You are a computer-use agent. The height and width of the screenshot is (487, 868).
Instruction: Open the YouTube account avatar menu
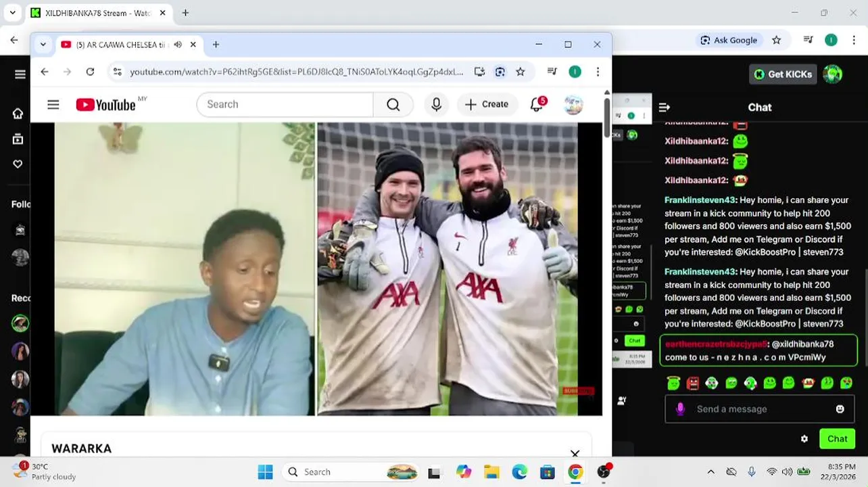(573, 104)
